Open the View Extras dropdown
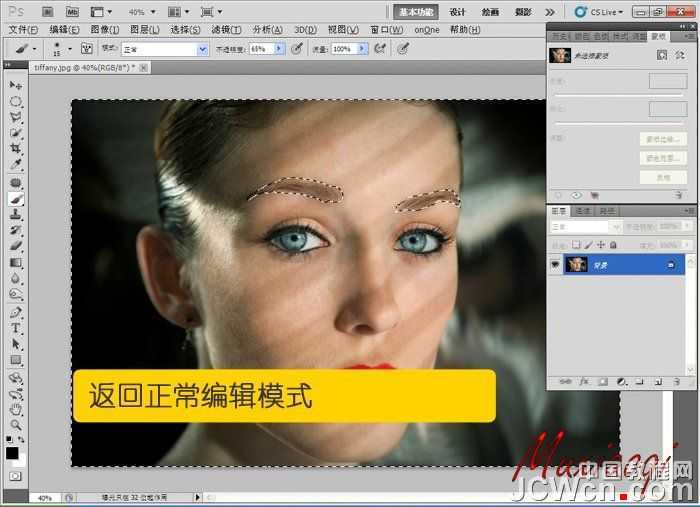 [x=101, y=12]
